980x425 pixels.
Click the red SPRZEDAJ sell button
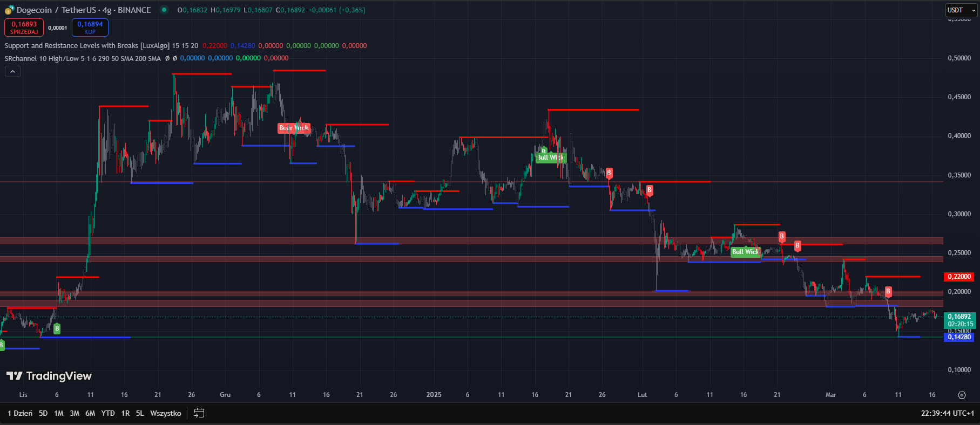click(x=24, y=28)
